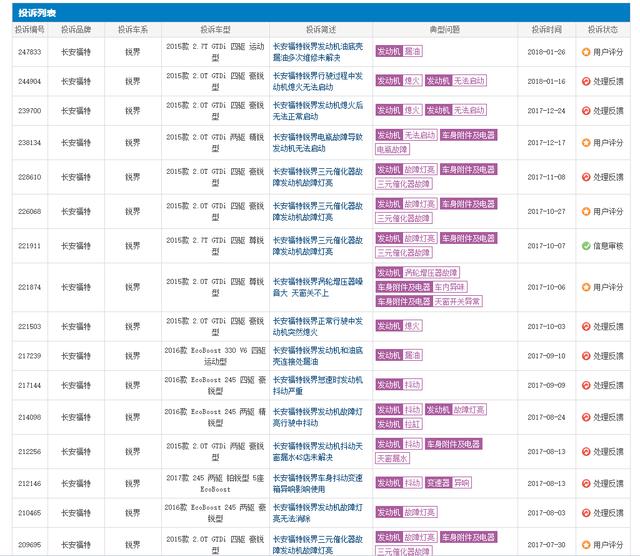Click the 用户评分 star icon in row 209695
Screen dimensions: 640x556
pyautogui.click(x=586, y=545)
